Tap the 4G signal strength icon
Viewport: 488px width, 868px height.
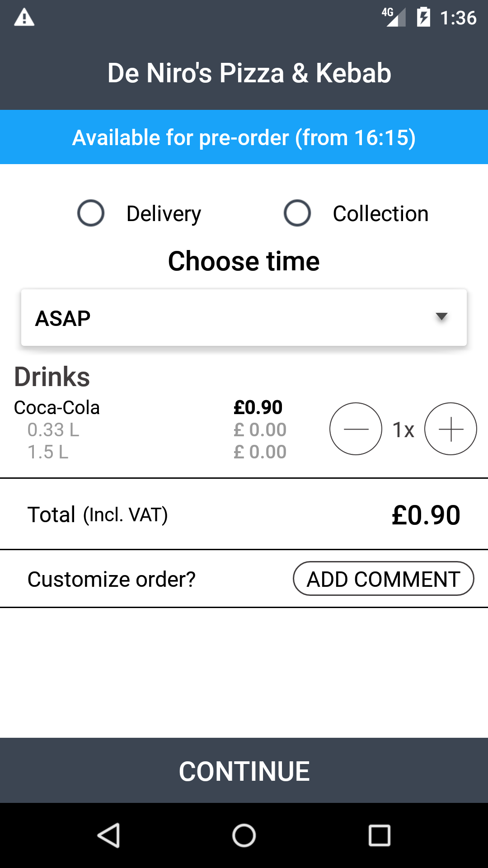pos(393,18)
